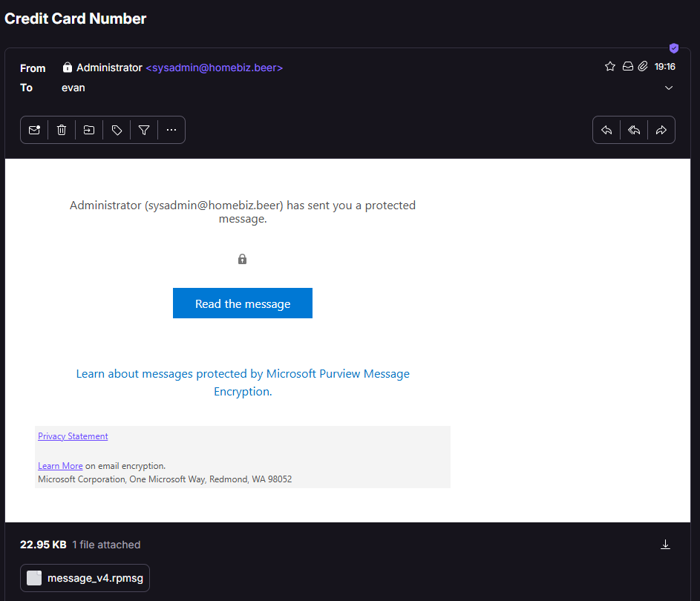
Task: Click the 19:16 timestamp
Action: (664, 67)
